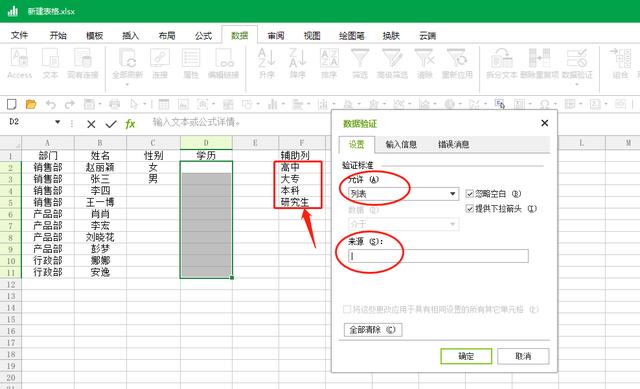640x389 pixels.
Task: Switch to the 插入 ribbon tab
Action: coord(131,36)
